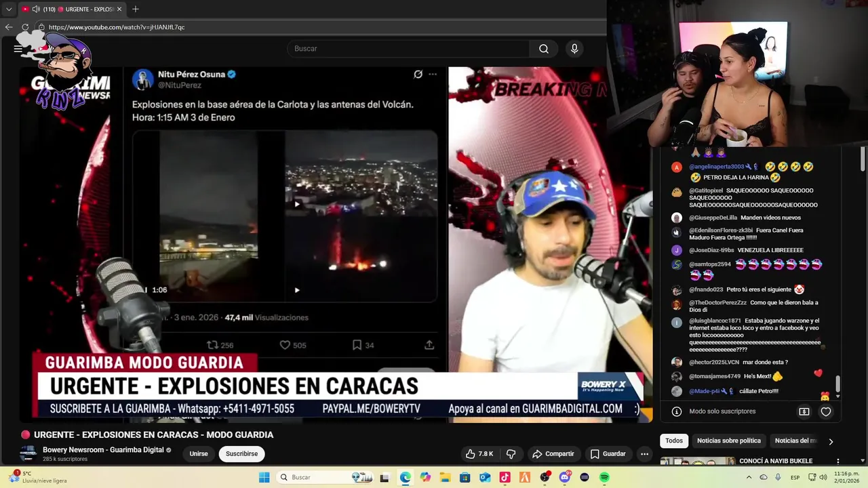The image size is (868, 488).
Task: Click the search magnifier button on YouTube
Action: point(544,49)
